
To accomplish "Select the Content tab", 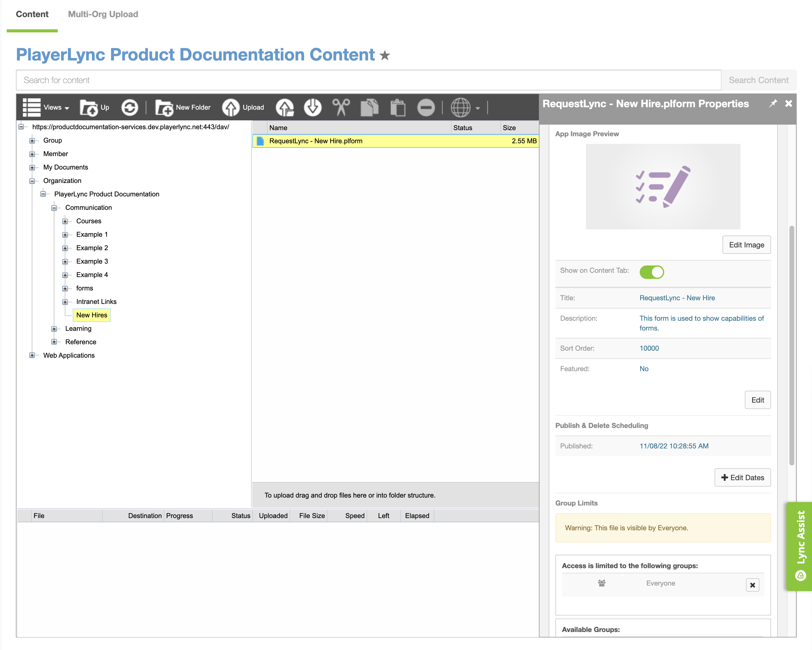I will tap(32, 14).
